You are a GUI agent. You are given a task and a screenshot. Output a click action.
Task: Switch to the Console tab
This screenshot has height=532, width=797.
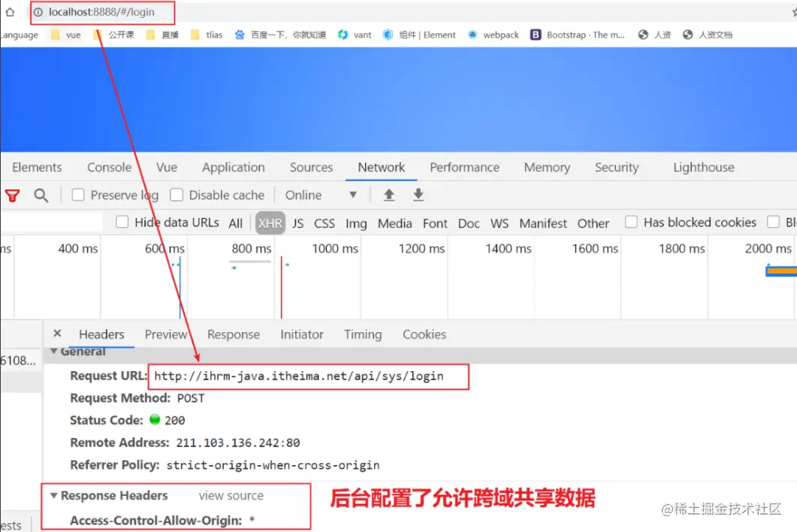[109, 168]
